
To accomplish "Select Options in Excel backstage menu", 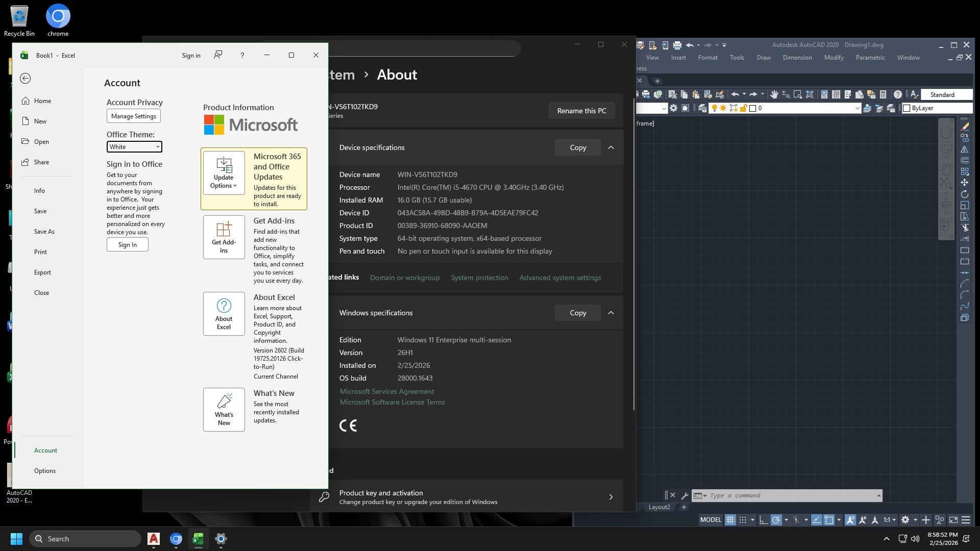I will point(45,471).
